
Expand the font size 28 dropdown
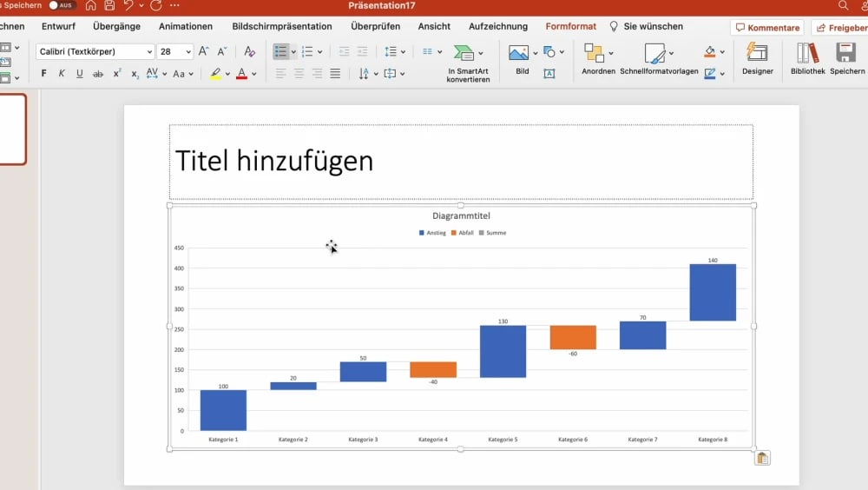187,52
